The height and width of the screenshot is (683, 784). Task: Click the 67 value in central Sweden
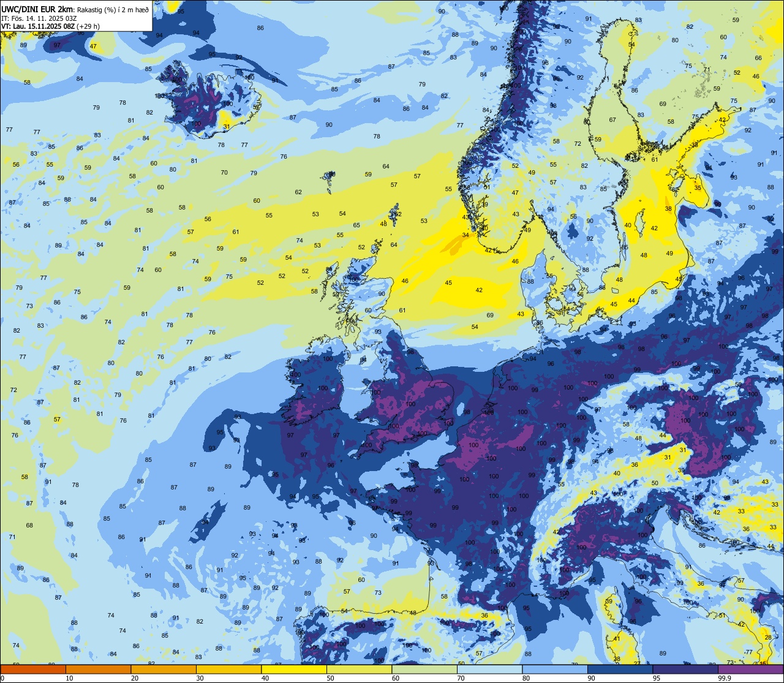[x=612, y=119]
